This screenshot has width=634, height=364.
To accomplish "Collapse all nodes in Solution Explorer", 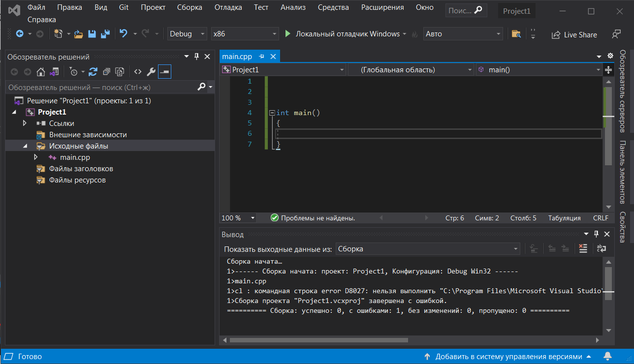I will pos(106,72).
